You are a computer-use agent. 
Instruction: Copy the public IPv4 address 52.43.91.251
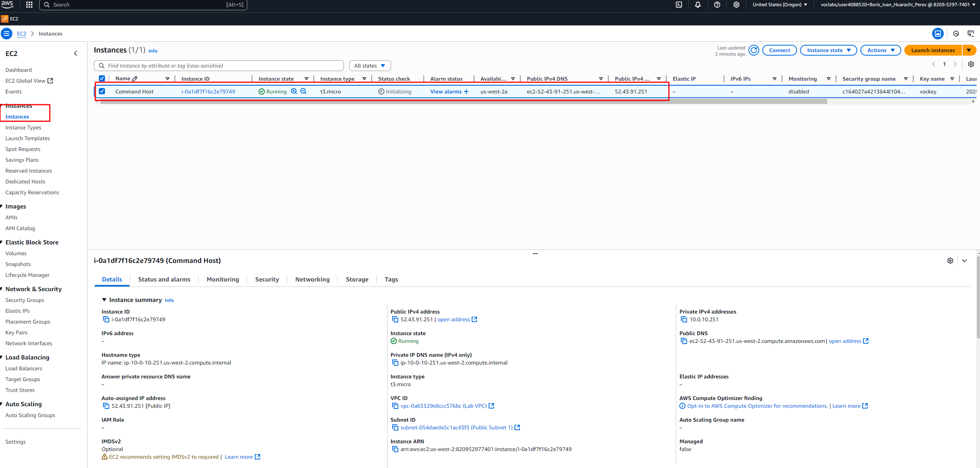[x=395, y=319]
